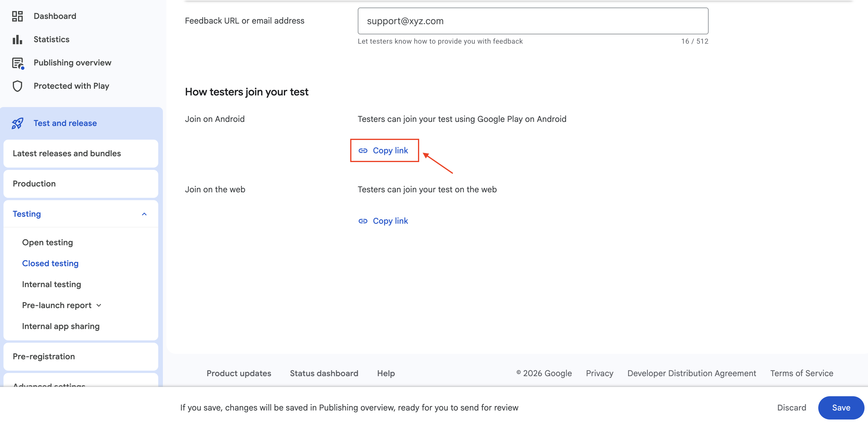The width and height of the screenshot is (868, 423).
Task: Open Pre-registration page
Action: 81,357
